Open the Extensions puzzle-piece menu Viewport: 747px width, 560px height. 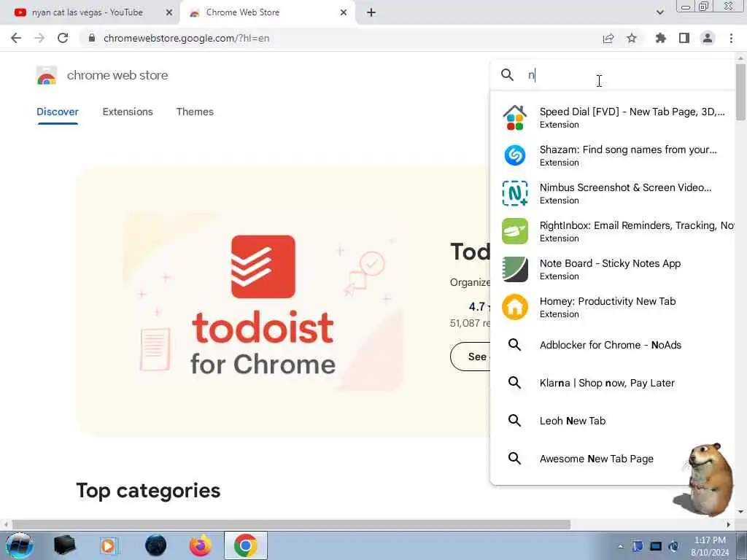click(x=660, y=38)
